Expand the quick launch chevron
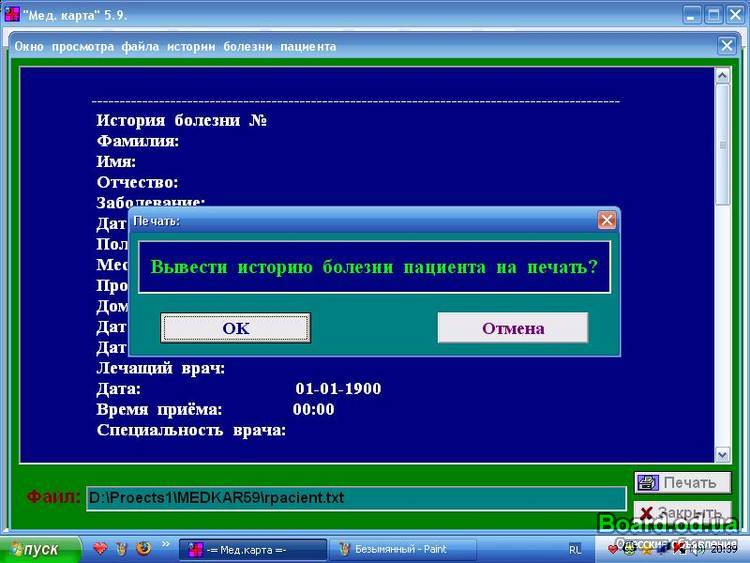750x563 pixels. 166,545
